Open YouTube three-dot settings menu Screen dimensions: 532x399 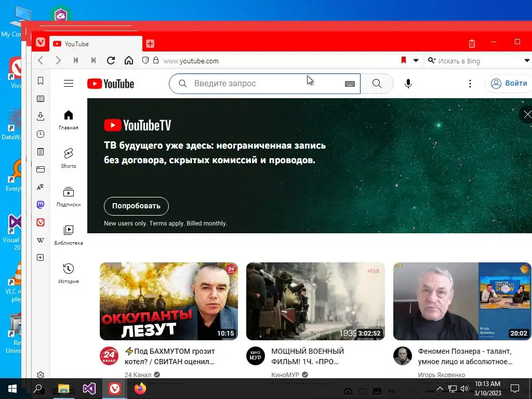click(x=470, y=84)
